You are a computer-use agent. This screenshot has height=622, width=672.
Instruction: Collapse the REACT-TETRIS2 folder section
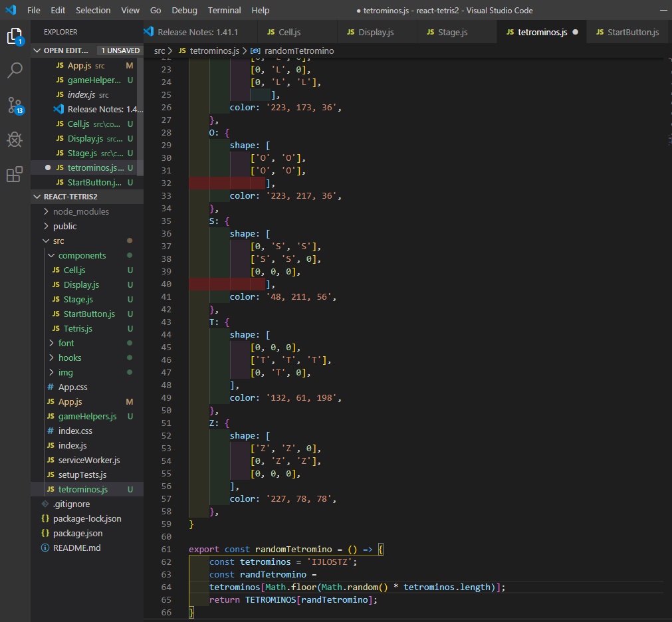click(x=37, y=197)
